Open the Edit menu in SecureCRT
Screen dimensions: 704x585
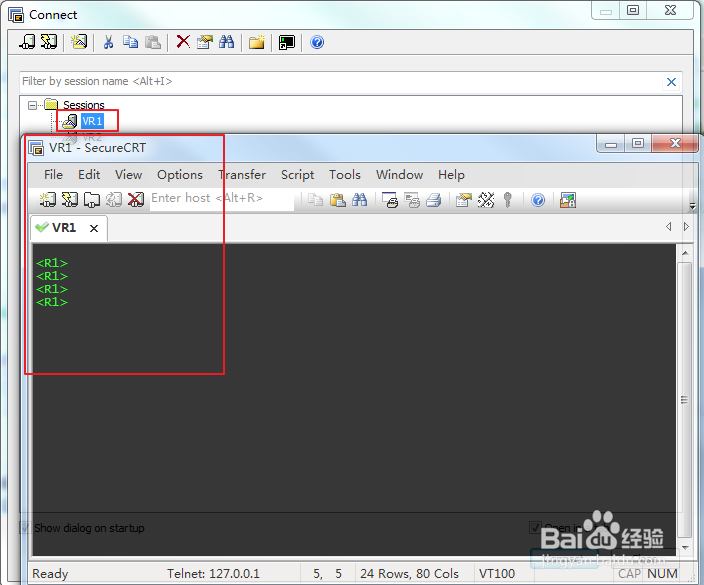89,175
